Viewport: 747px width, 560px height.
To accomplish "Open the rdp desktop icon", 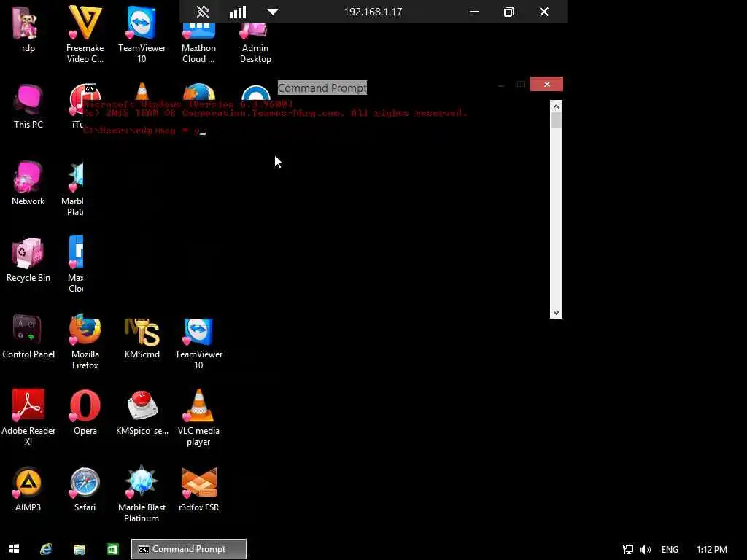I will coord(28,28).
